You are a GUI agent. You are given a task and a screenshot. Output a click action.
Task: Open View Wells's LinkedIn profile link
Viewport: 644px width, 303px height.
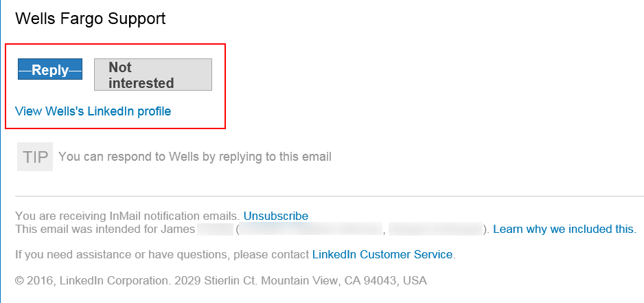pyautogui.click(x=93, y=111)
